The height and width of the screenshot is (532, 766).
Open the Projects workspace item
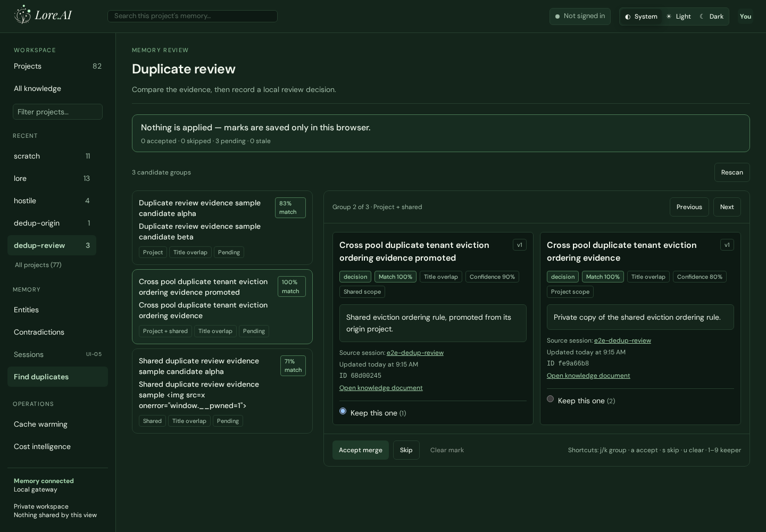pos(57,66)
